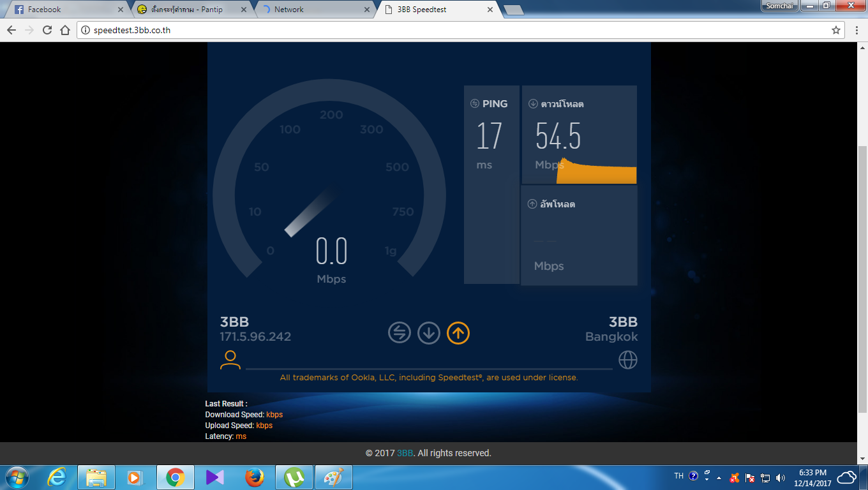Switch to Chrome in the taskbar
The width and height of the screenshot is (868, 490).
176,477
